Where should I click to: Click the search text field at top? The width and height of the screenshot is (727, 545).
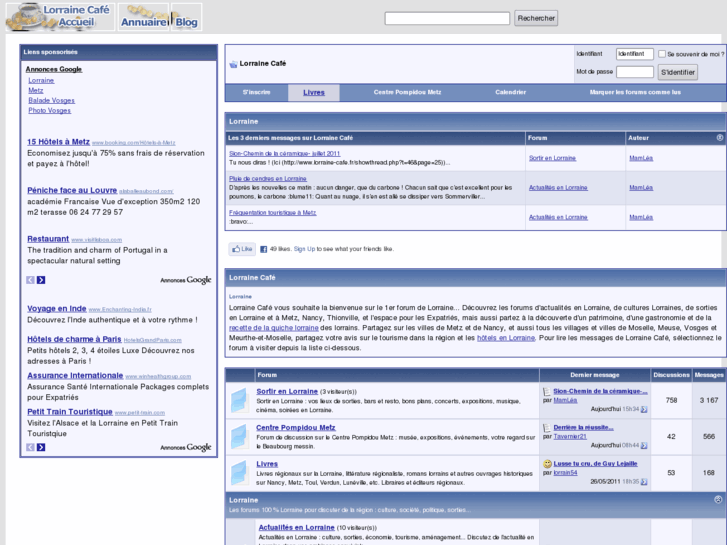pos(447,18)
